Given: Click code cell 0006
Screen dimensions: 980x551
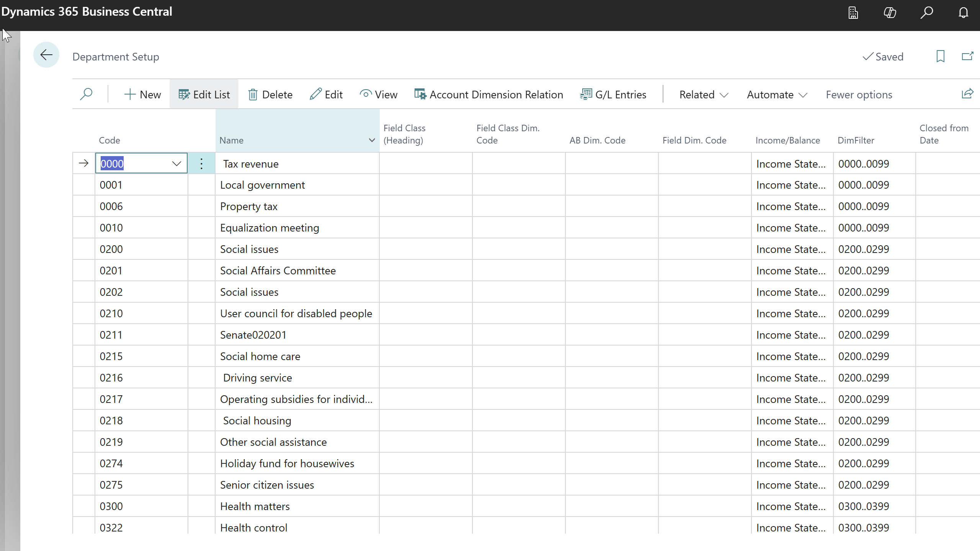Looking at the screenshot, I should pos(141,207).
